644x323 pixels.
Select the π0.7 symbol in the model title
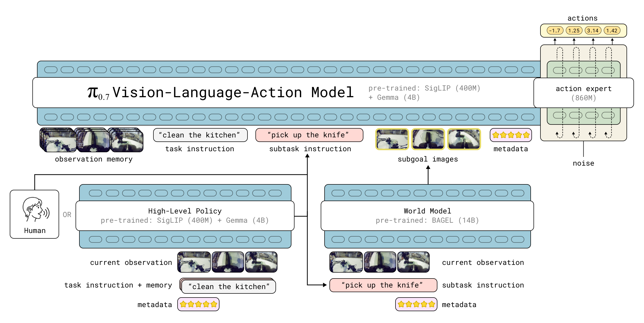98,93
